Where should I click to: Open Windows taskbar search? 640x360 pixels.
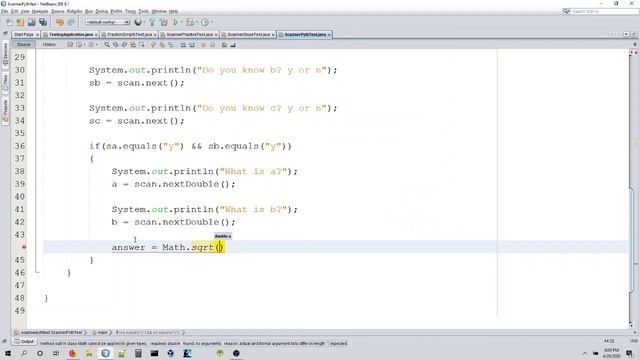click(x=24, y=353)
